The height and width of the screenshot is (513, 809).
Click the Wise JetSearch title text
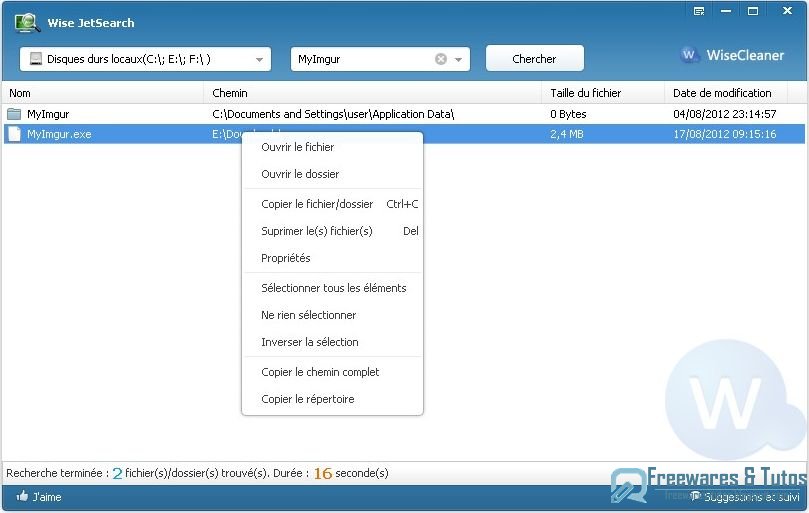tap(91, 23)
